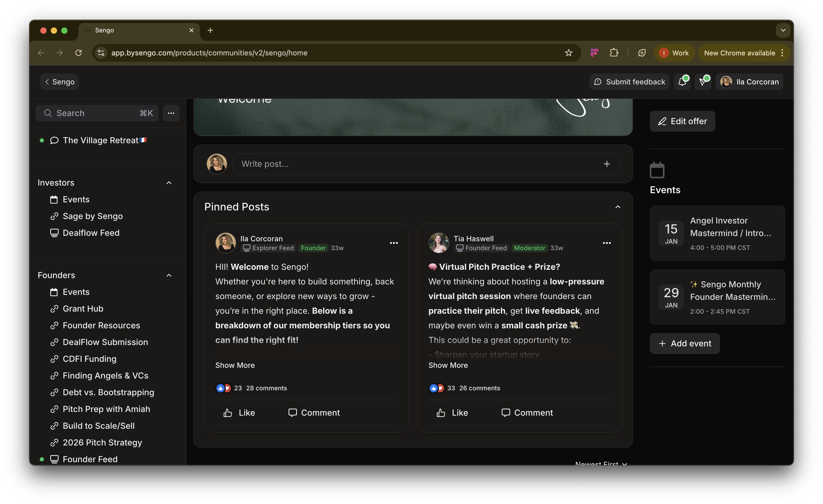The width and height of the screenshot is (823, 504).
Task: Like Ila Corcoran's welcome post
Action: [x=239, y=413]
